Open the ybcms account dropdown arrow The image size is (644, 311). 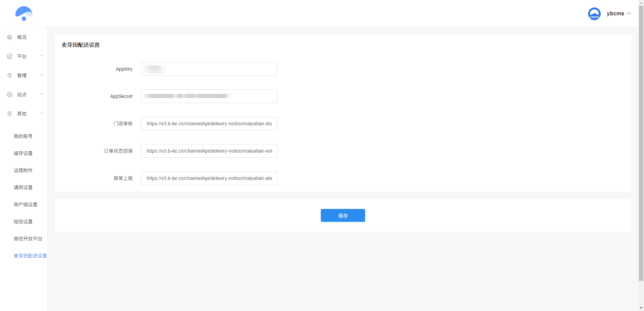(629, 14)
